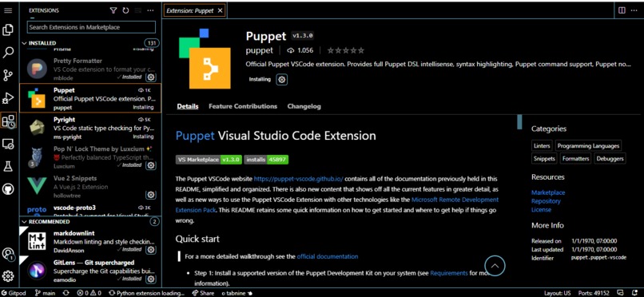644x297 pixels.
Task: Click the sync changes icon in status bar
Action: (66, 293)
